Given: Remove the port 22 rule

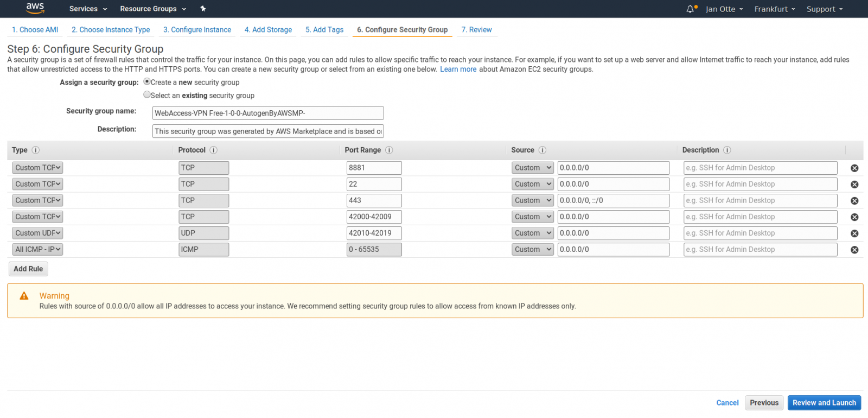Looking at the screenshot, I should 854,185.
